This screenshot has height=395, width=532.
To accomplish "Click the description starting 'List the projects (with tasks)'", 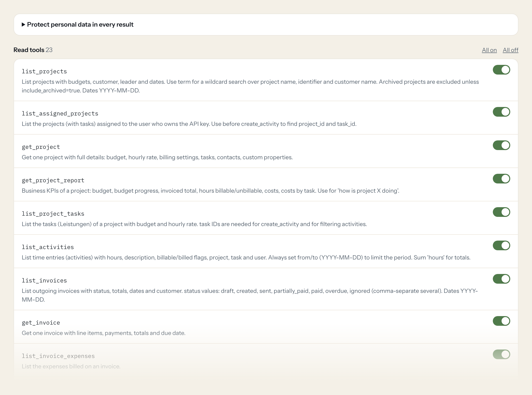I will (189, 124).
